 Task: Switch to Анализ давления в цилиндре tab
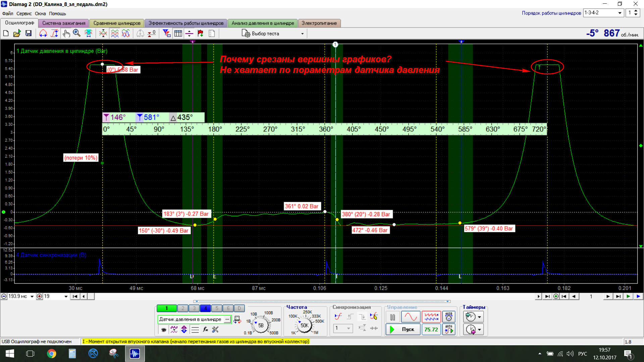(263, 23)
